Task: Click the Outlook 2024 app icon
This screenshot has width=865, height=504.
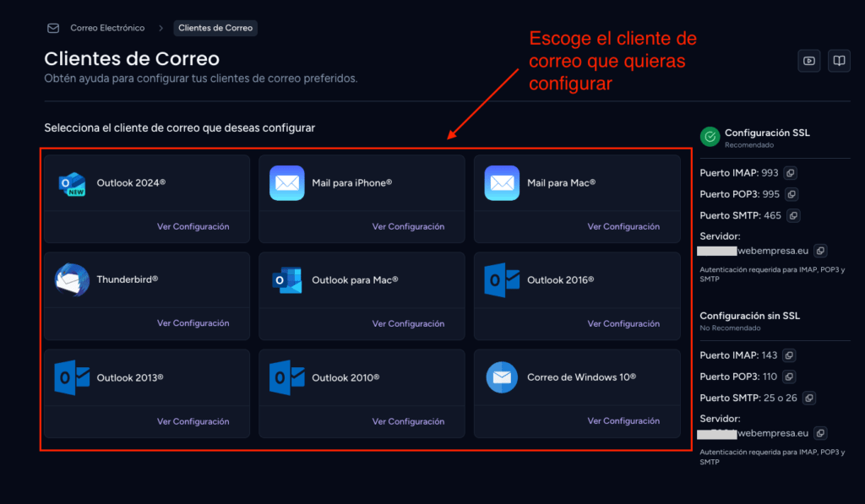Action: click(73, 184)
